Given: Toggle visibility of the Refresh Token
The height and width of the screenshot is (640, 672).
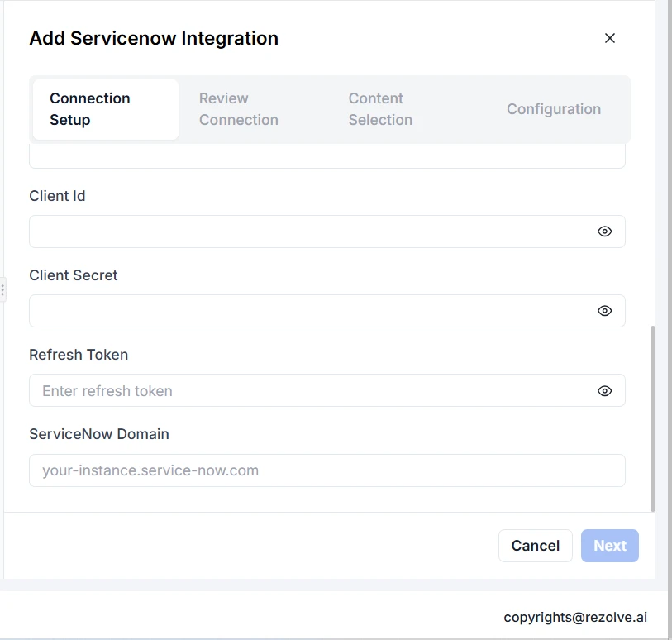Looking at the screenshot, I should point(605,391).
